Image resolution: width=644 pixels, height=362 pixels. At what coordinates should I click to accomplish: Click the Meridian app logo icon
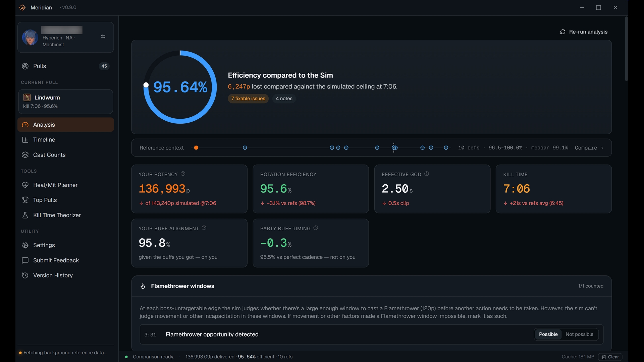point(22,7)
